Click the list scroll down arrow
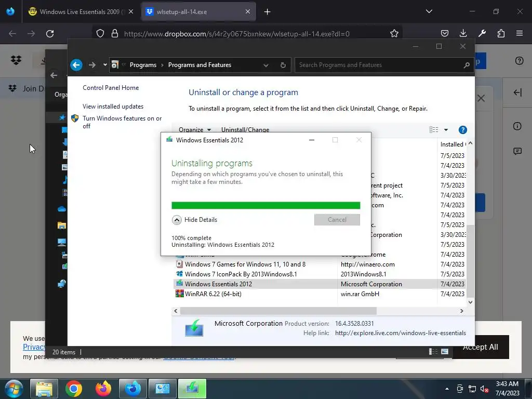The width and height of the screenshot is (532, 399). click(470, 302)
